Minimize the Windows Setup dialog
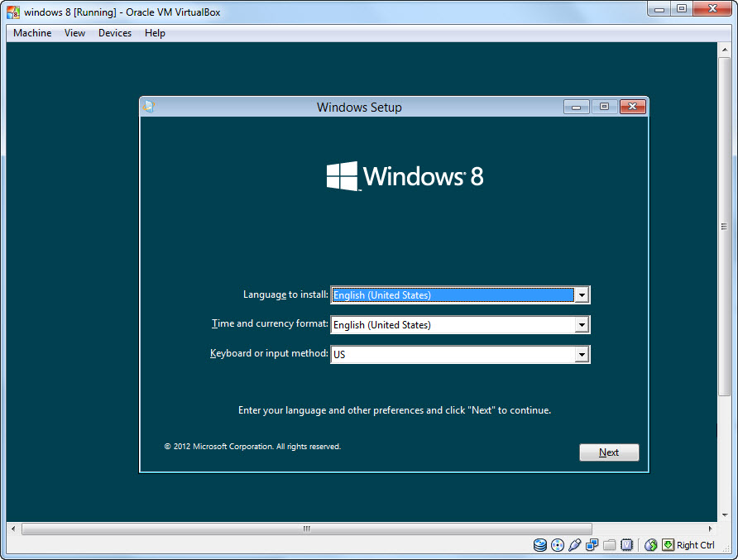Viewport: 738px width, 560px height. click(576, 107)
